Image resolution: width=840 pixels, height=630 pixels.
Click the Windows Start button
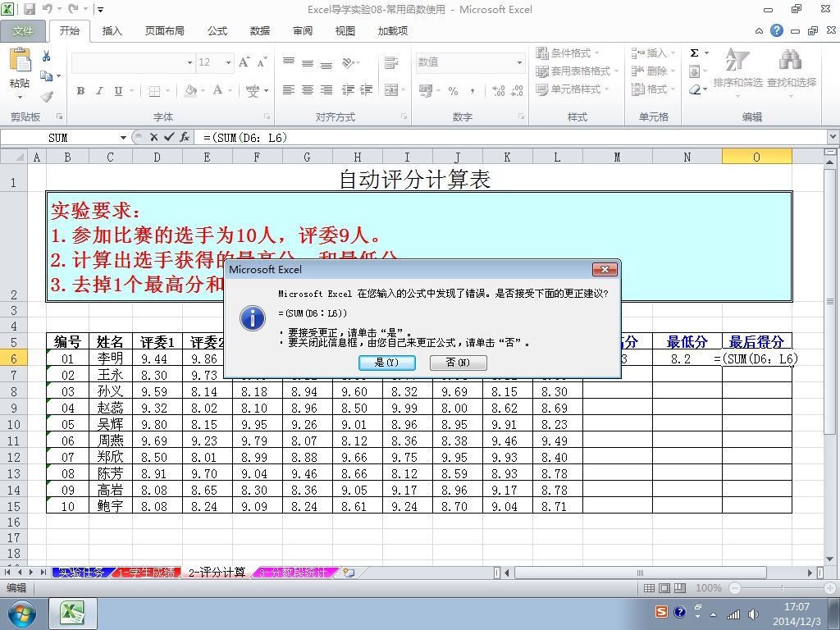[21, 614]
